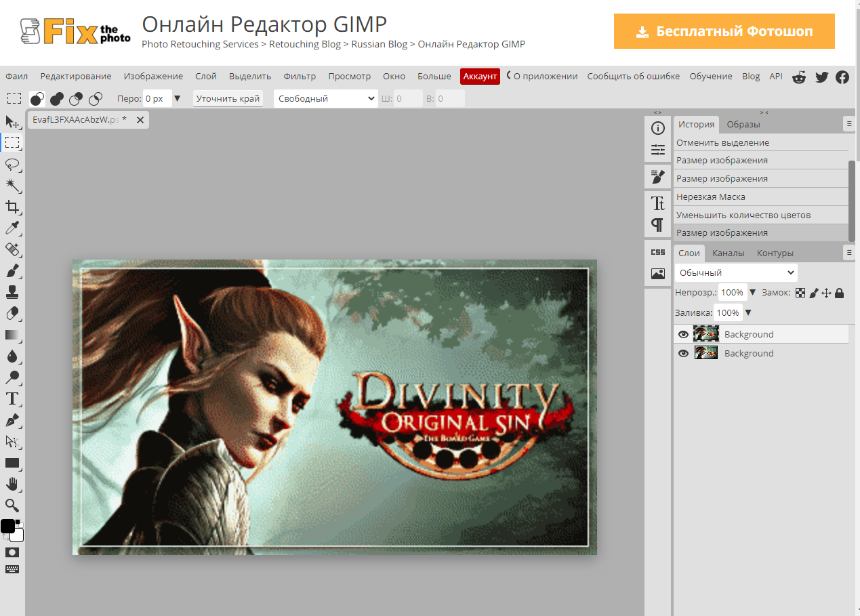Select the Crop tool
This screenshot has height=616, width=860.
(12, 207)
